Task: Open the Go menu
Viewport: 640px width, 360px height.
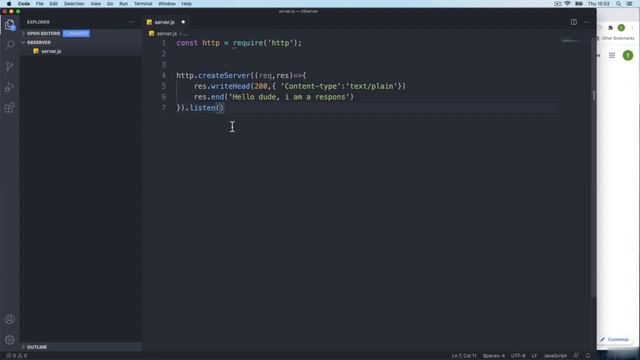Action: coord(110,4)
